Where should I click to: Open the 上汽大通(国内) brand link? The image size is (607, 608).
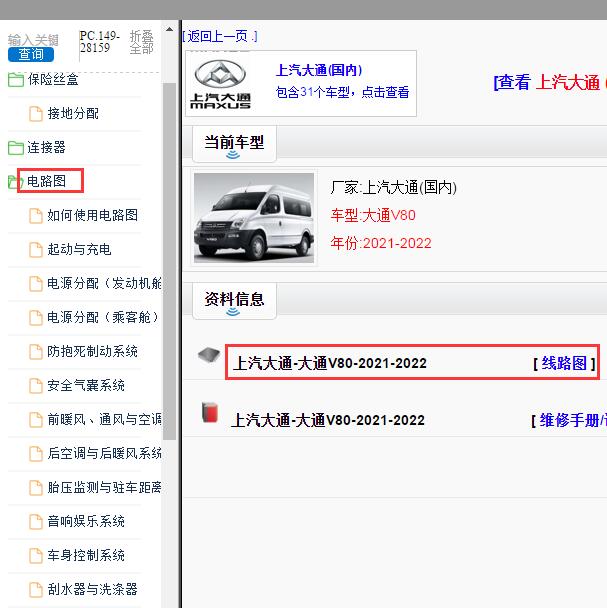(x=319, y=71)
